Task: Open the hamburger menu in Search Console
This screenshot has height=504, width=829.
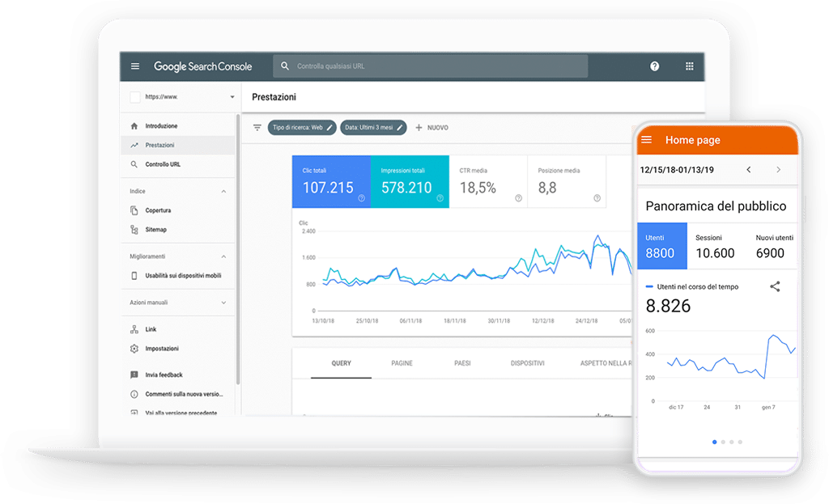Action: click(135, 66)
